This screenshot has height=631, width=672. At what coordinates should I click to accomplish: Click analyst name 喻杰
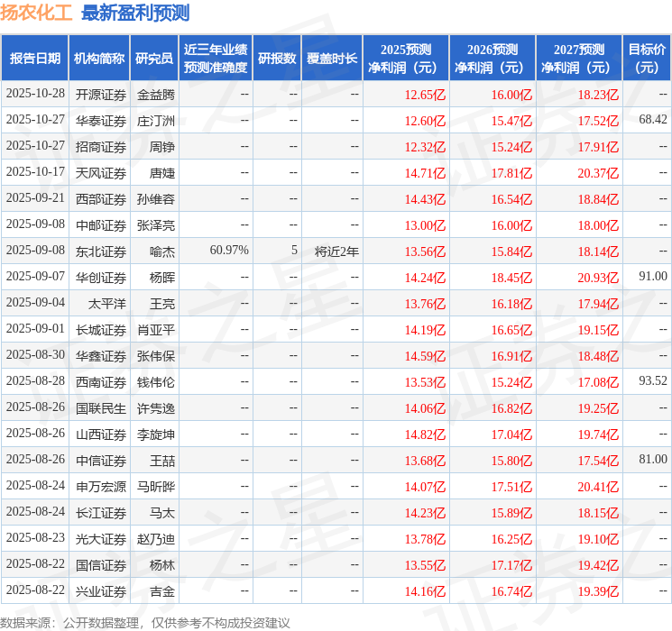click(x=162, y=251)
